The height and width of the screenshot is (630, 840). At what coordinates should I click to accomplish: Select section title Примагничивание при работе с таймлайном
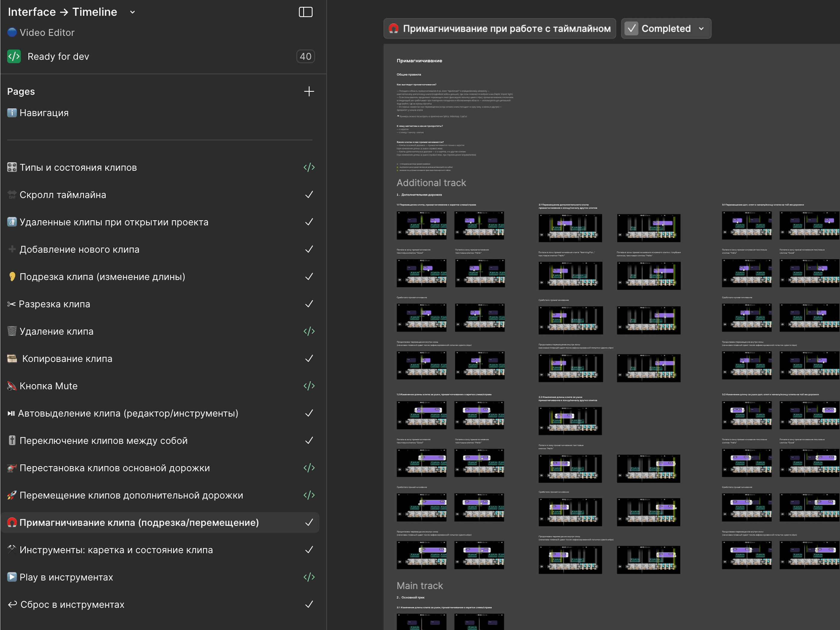[x=507, y=29]
